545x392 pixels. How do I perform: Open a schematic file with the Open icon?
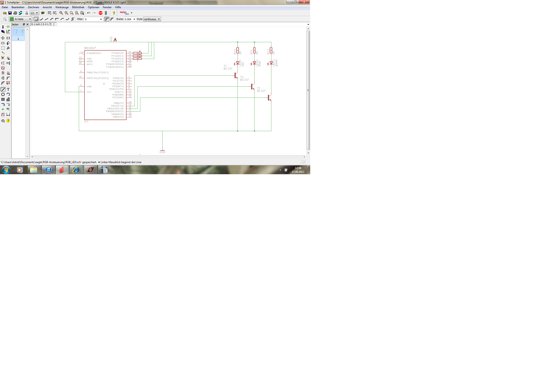point(5,13)
